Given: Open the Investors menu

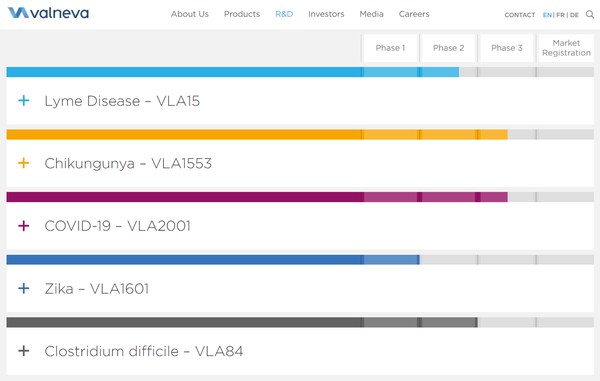Looking at the screenshot, I should [326, 14].
